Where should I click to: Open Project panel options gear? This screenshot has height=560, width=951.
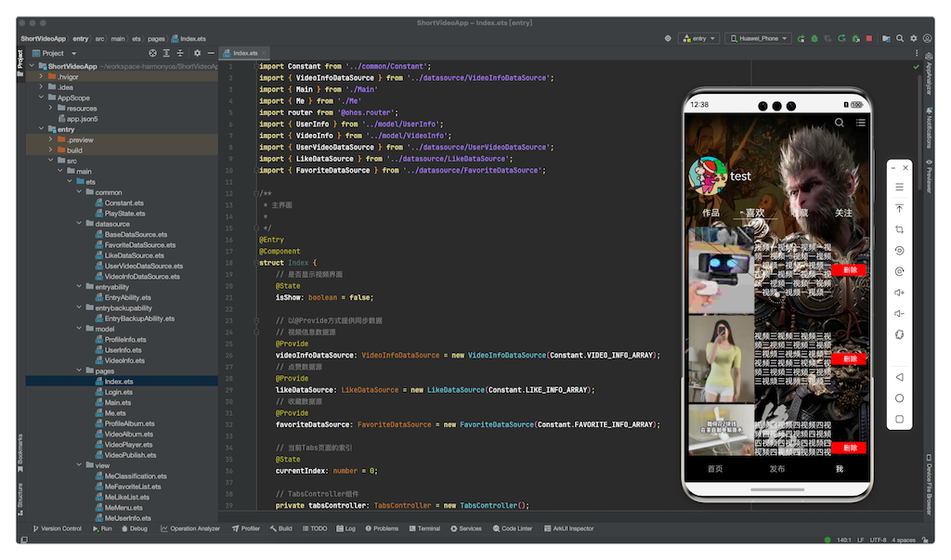click(x=197, y=53)
